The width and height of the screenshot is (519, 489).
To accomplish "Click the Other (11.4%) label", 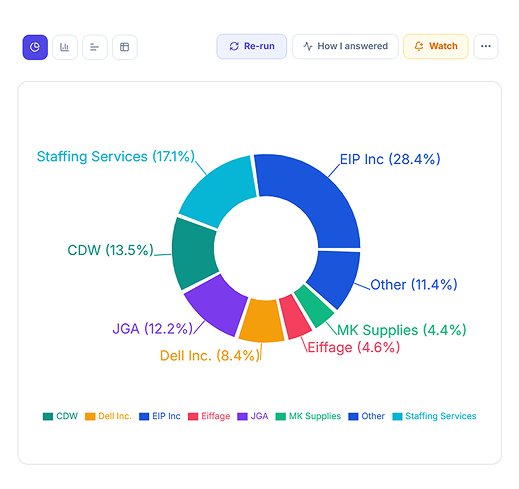I will coord(414,285).
